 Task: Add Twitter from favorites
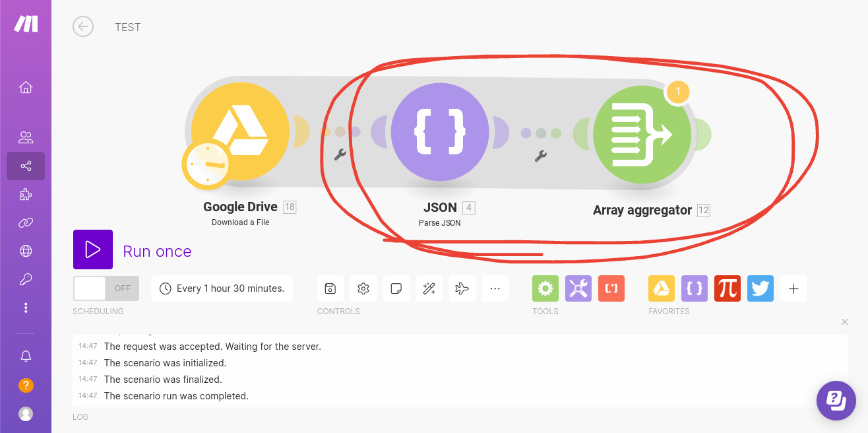(x=760, y=288)
